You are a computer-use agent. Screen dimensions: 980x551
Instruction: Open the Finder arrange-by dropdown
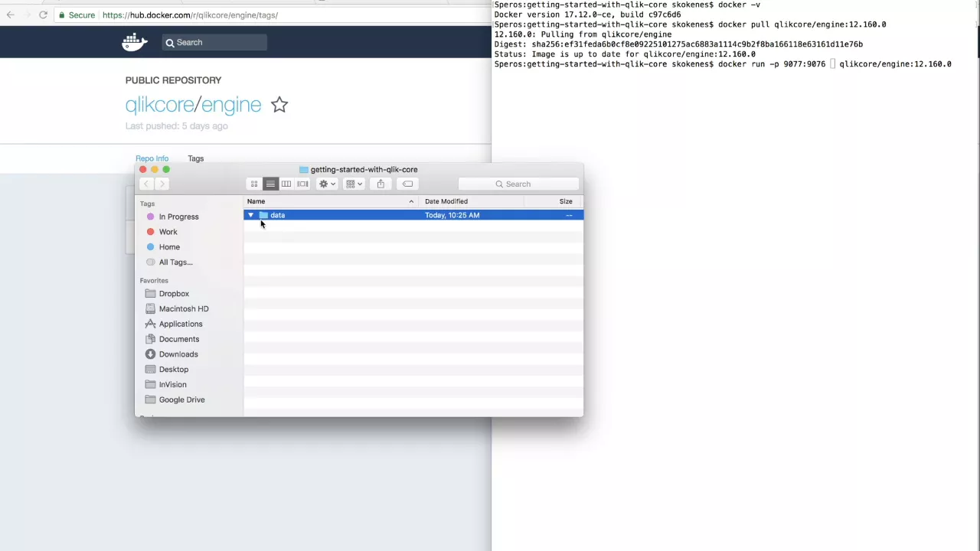354,184
